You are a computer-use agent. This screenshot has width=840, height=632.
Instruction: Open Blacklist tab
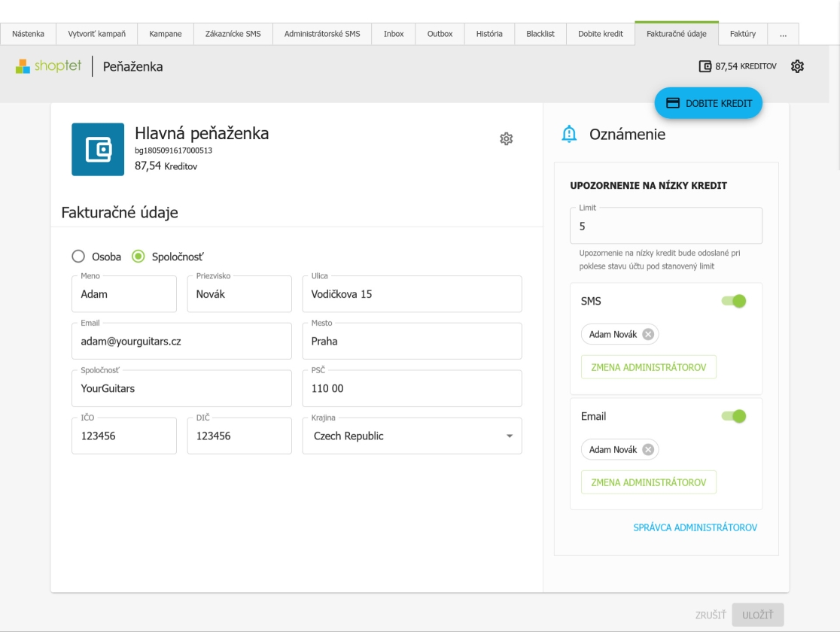(540, 34)
